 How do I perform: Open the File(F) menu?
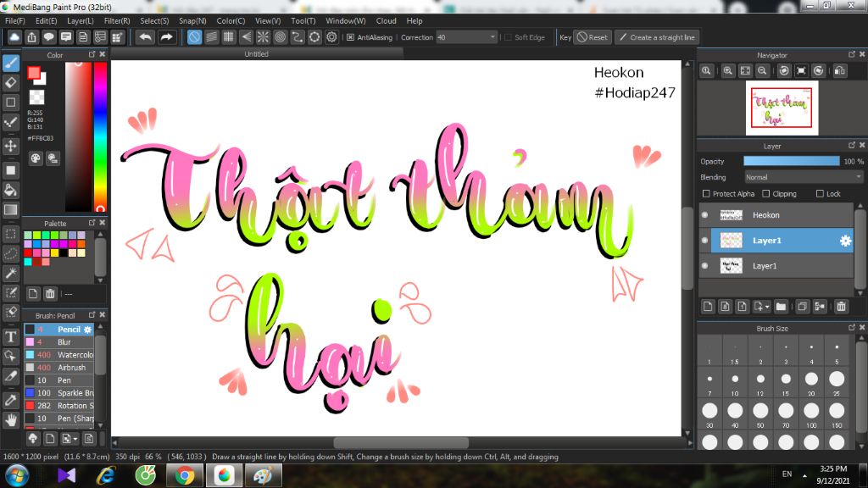pos(15,20)
